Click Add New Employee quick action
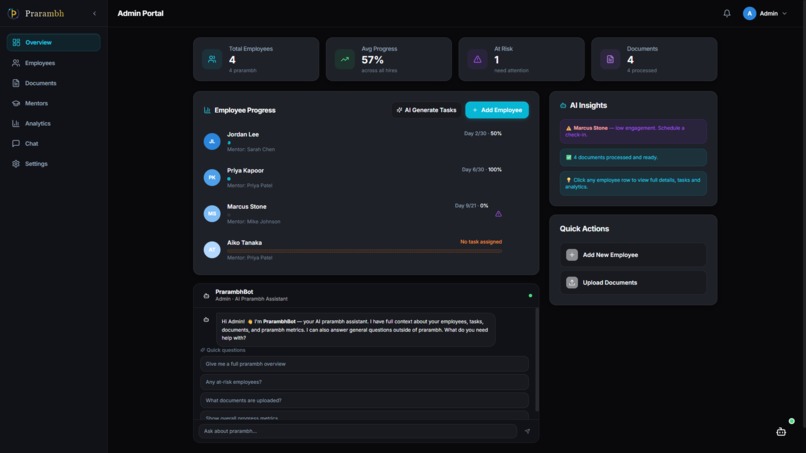Screen dimensions: 806x453 click(633, 255)
